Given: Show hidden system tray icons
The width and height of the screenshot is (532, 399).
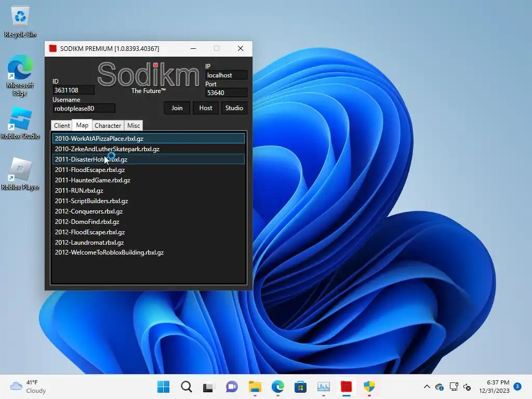Looking at the screenshot, I should (427, 387).
